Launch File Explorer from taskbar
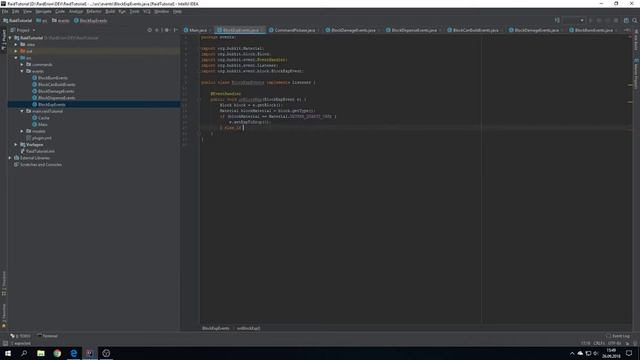Viewport: 640px width, 360px height. tap(41, 353)
